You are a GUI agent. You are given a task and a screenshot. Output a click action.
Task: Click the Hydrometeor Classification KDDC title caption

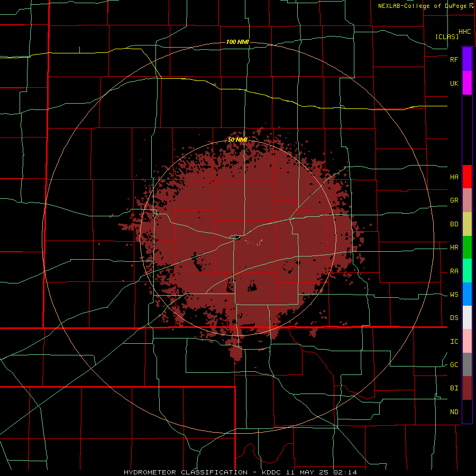(x=240, y=472)
